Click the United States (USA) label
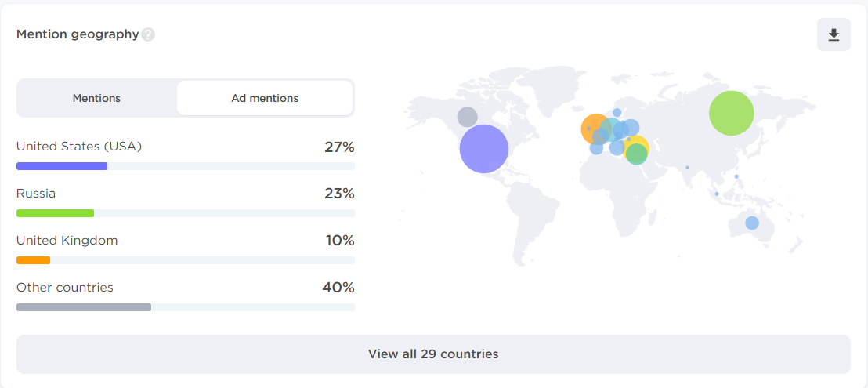Image resolution: width=868 pixels, height=388 pixels. point(79,147)
